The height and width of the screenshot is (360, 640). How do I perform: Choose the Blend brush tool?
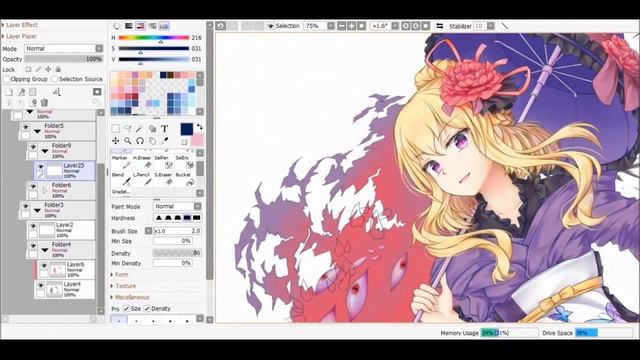[121, 179]
